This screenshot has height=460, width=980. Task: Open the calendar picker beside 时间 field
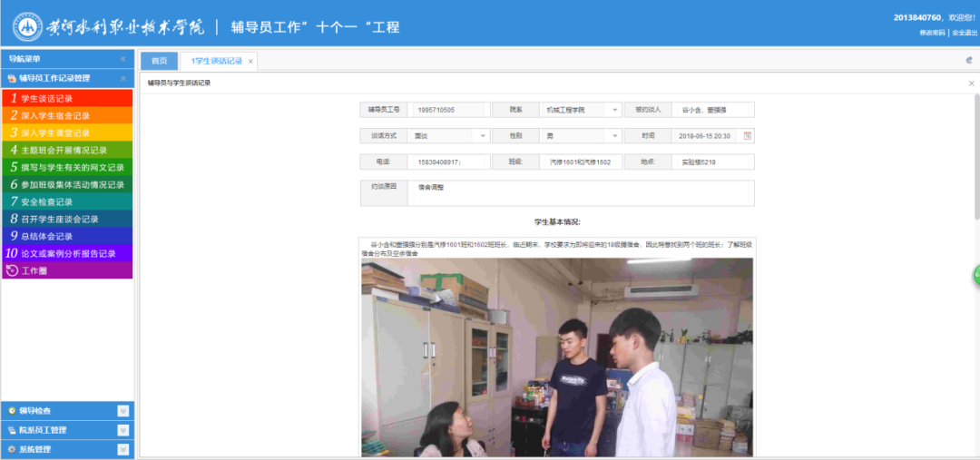pyautogui.click(x=748, y=136)
